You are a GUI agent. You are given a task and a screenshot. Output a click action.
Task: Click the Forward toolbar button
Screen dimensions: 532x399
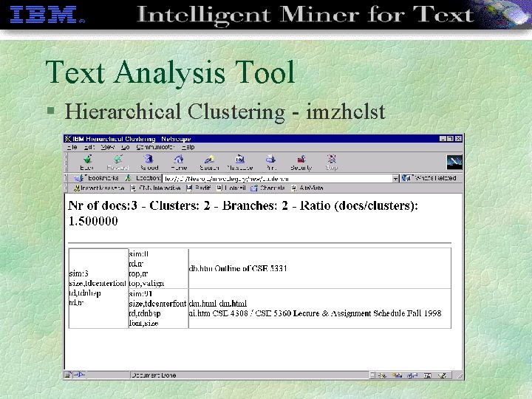(117, 162)
